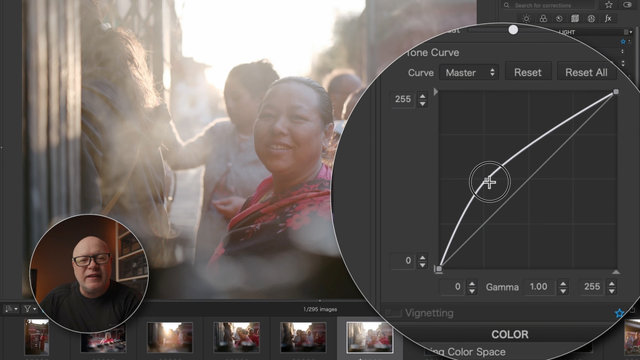Select first filmstrip thumbnail of red doorway
640x360 pixels.
point(37,337)
